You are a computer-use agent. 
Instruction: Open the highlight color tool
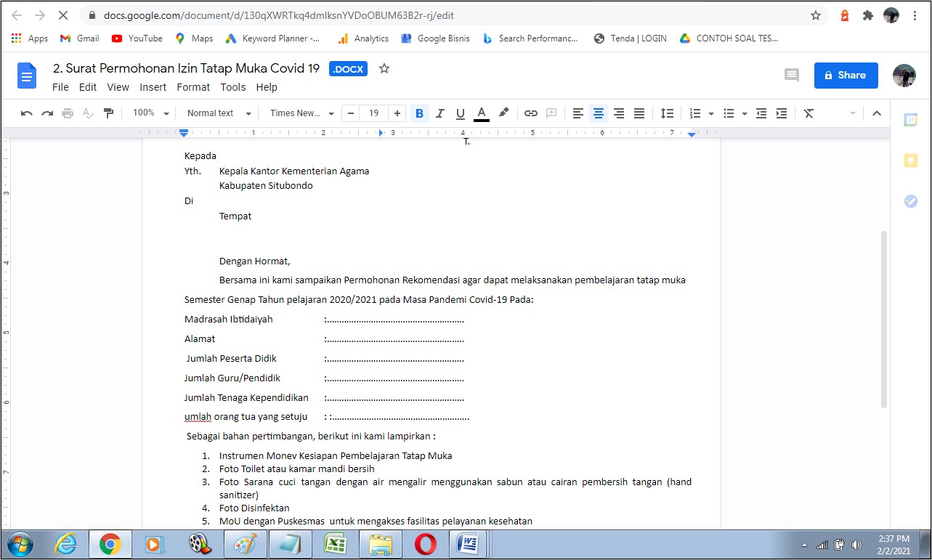click(503, 113)
